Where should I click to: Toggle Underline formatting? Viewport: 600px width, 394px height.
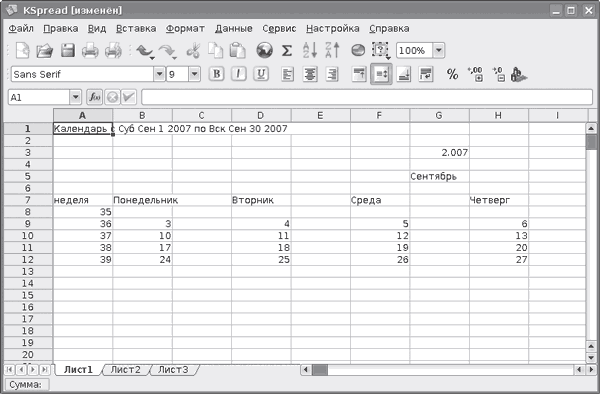pyautogui.click(x=261, y=74)
